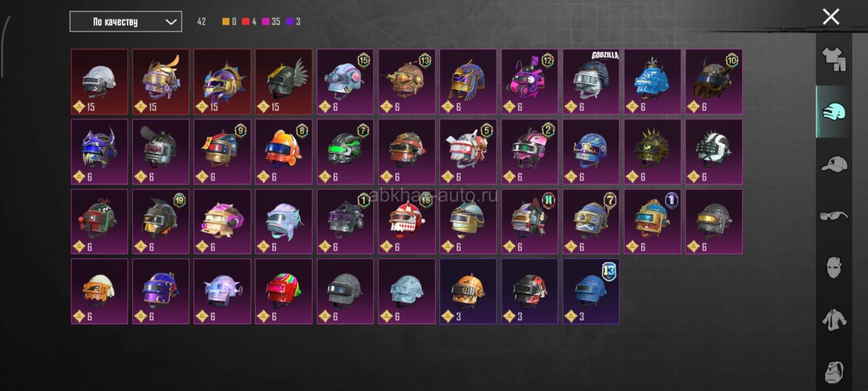Screen dimensions: 868x391
Task: Open the outfits category in sidebar
Action: tap(834, 59)
